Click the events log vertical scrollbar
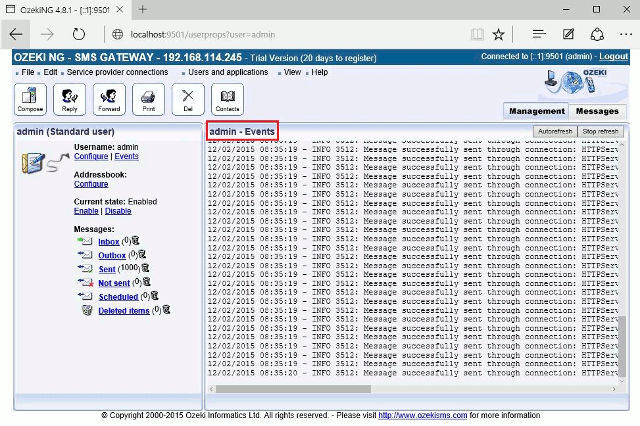 click(x=622, y=346)
